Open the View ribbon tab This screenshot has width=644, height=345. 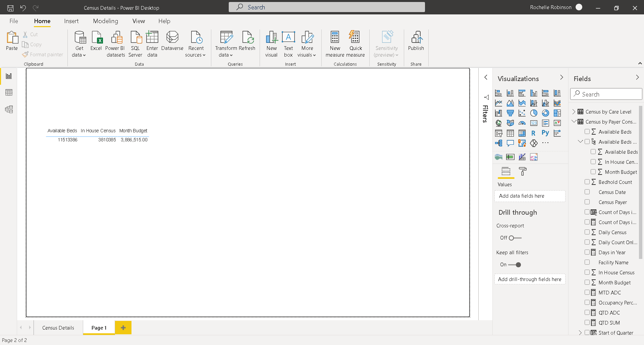click(x=139, y=21)
